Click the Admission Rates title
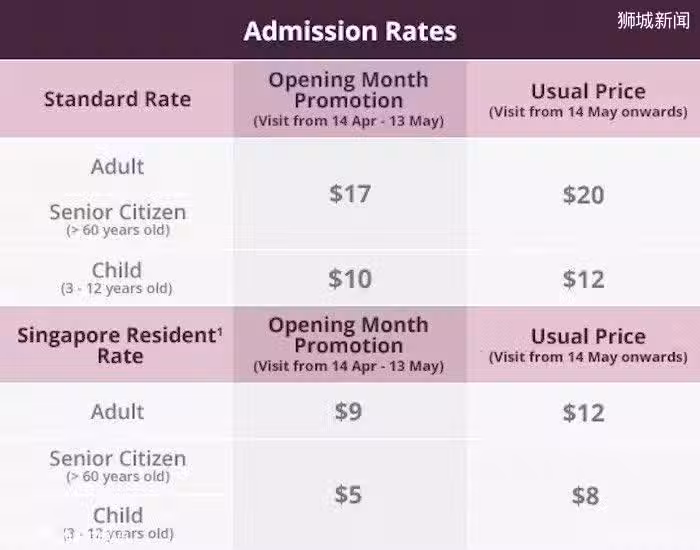Image resolution: width=700 pixels, height=550 pixels. click(350, 31)
